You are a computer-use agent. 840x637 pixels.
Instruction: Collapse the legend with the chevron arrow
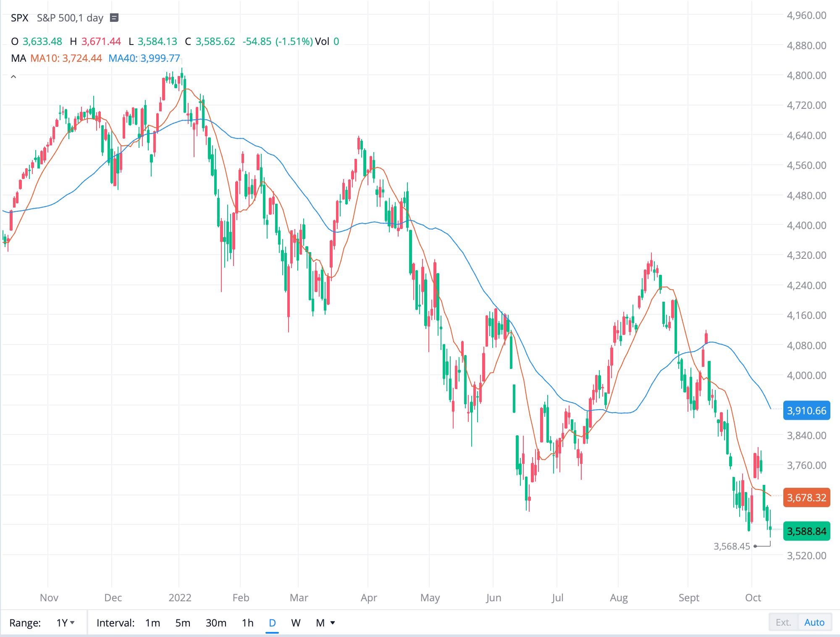(x=13, y=76)
